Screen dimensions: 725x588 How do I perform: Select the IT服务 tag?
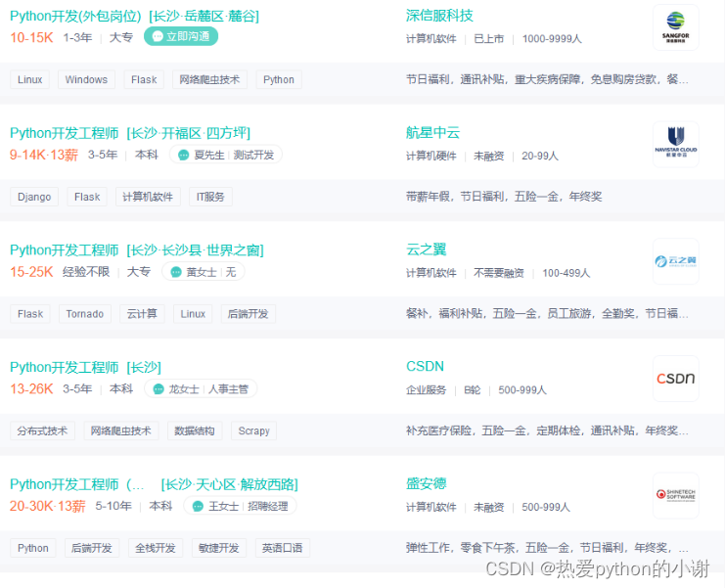point(210,197)
